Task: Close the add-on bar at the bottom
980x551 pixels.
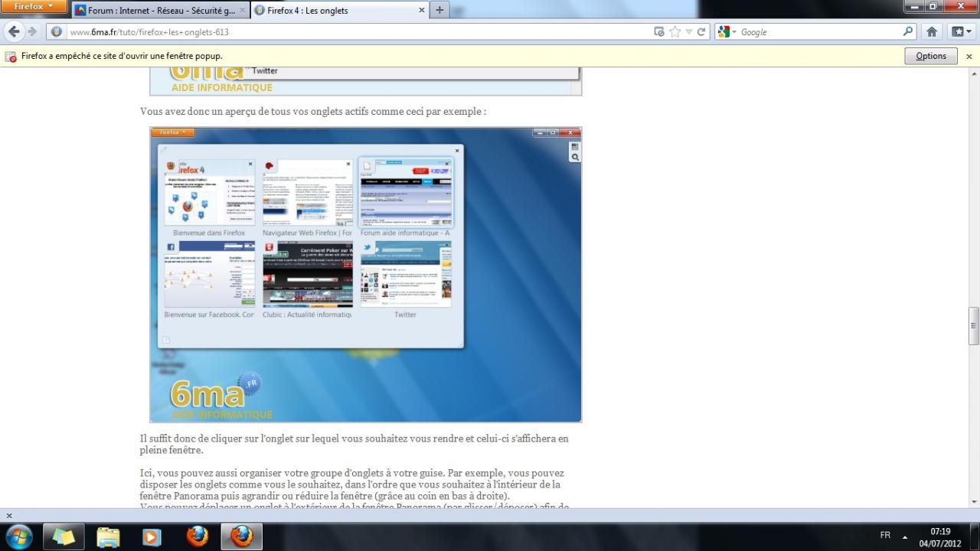Action: pyautogui.click(x=9, y=516)
